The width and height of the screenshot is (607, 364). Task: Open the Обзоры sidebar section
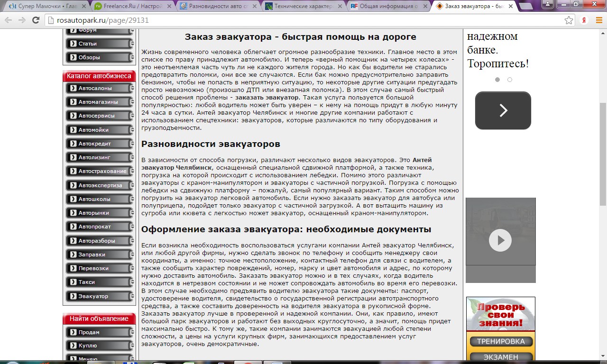click(x=99, y=57)
